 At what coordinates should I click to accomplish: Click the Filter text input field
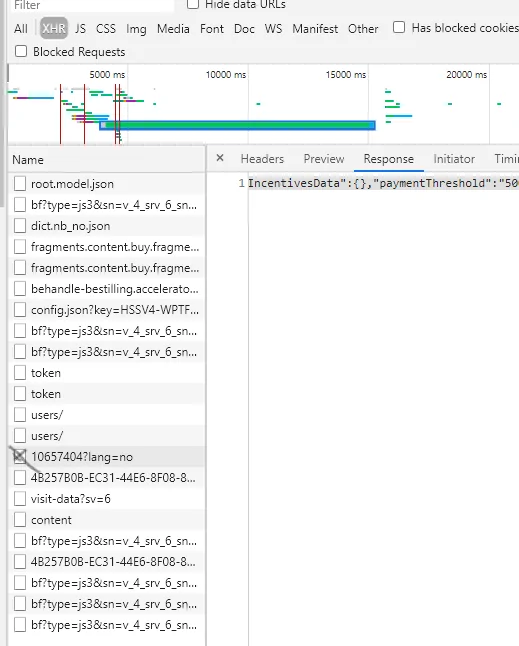click(x=93, y=5)
